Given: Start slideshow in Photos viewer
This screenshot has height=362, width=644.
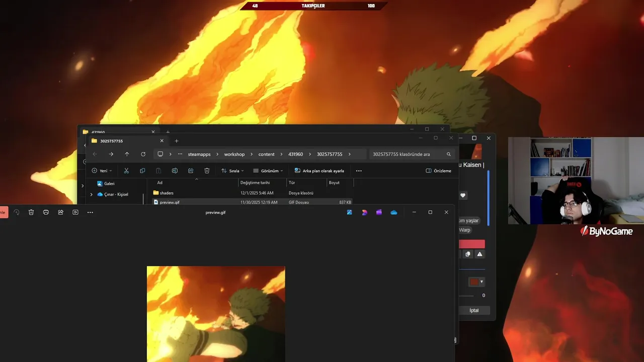Looking at the screenshot, I should tap(75, 212).
